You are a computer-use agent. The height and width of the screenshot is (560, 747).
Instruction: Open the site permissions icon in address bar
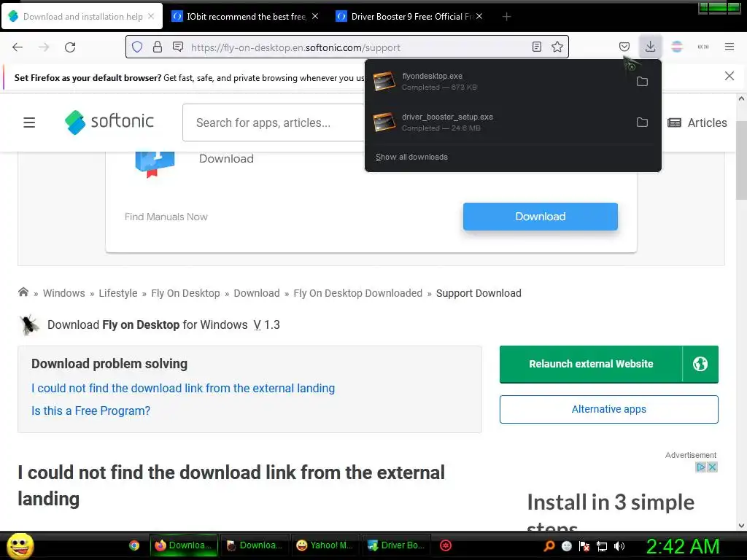point(178,47)
